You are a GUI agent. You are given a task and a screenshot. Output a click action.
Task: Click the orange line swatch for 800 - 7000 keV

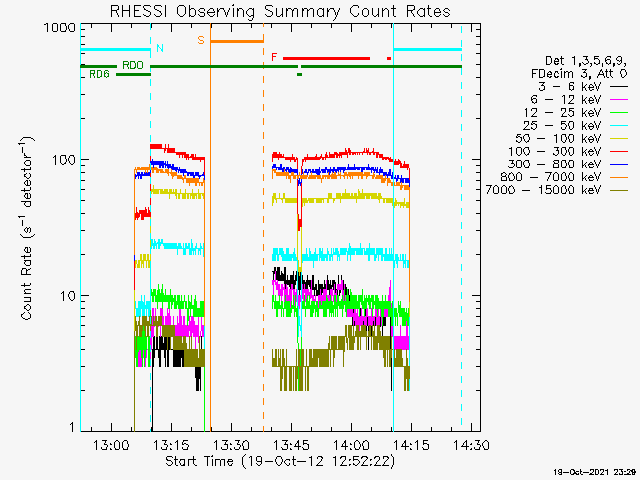click(x=619, y=177)
